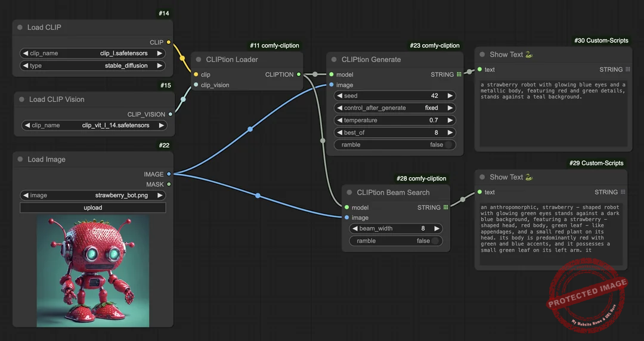Collapse the Load CLIP Vision node dot
The image size is (644, 341).
(x=21, y=100)
